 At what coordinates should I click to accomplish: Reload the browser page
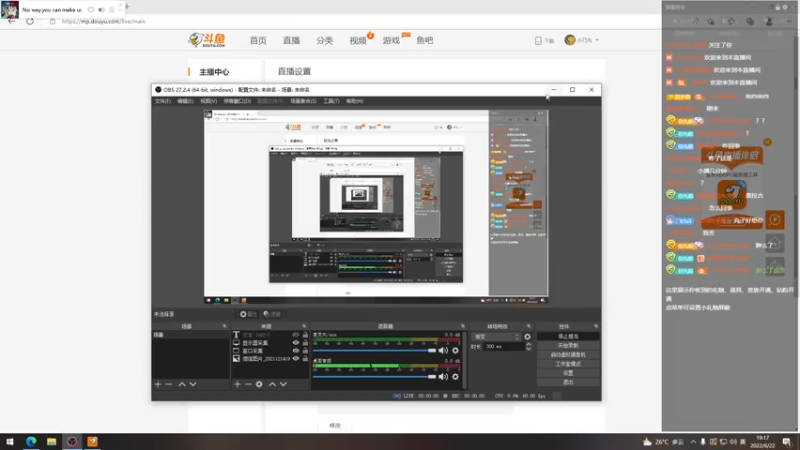pos(30,21)
